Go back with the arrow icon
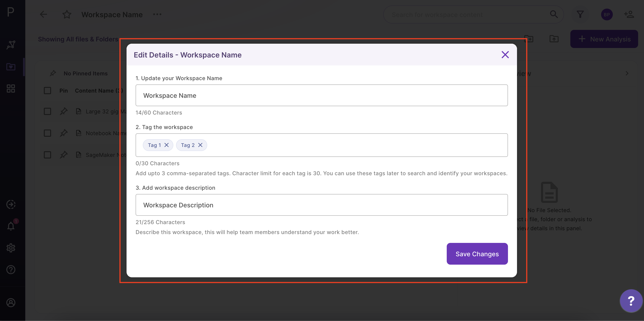This screenshot has width=644, height=321. click(x=44, y=14)
